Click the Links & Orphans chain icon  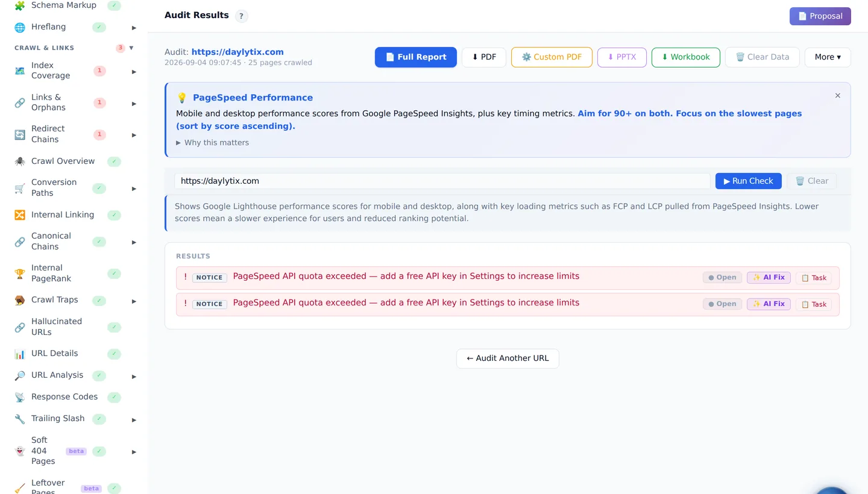click(x=20, y=103)
